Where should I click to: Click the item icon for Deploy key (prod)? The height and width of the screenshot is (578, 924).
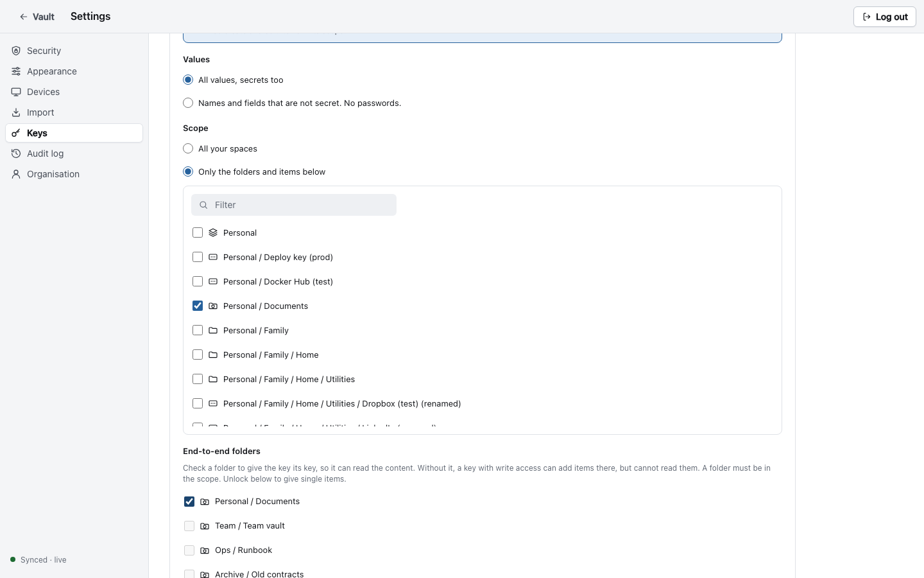[213, 257]
